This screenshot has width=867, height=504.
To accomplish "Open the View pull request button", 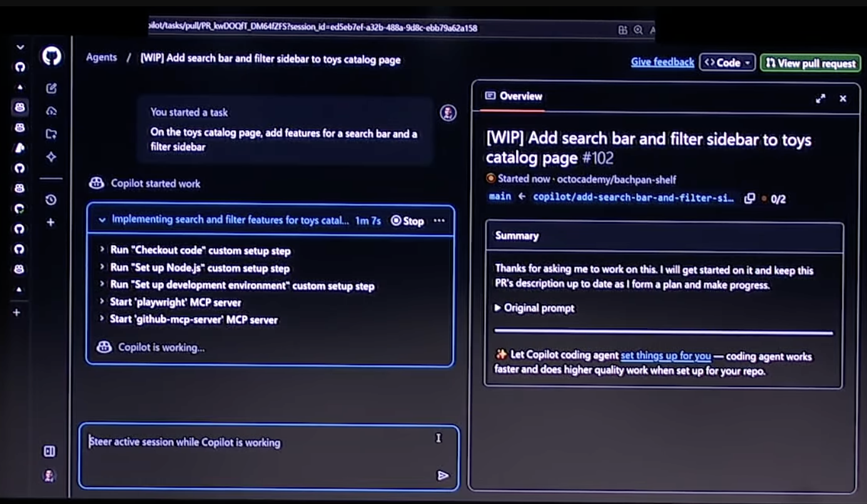I will click(x=810, y=63).
